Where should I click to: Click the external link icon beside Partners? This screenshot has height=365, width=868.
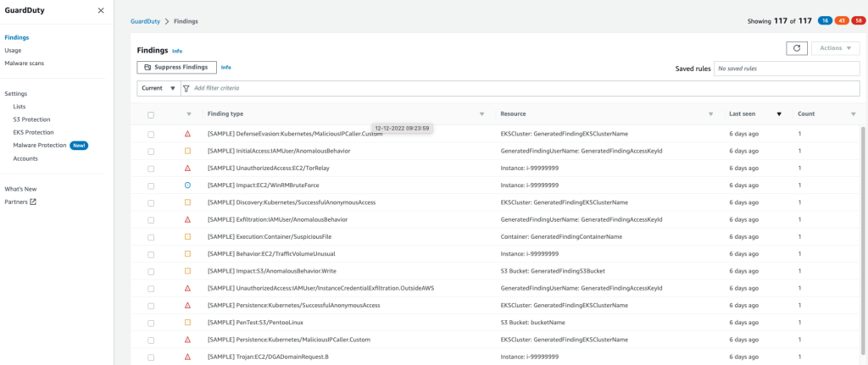point(33,202)
